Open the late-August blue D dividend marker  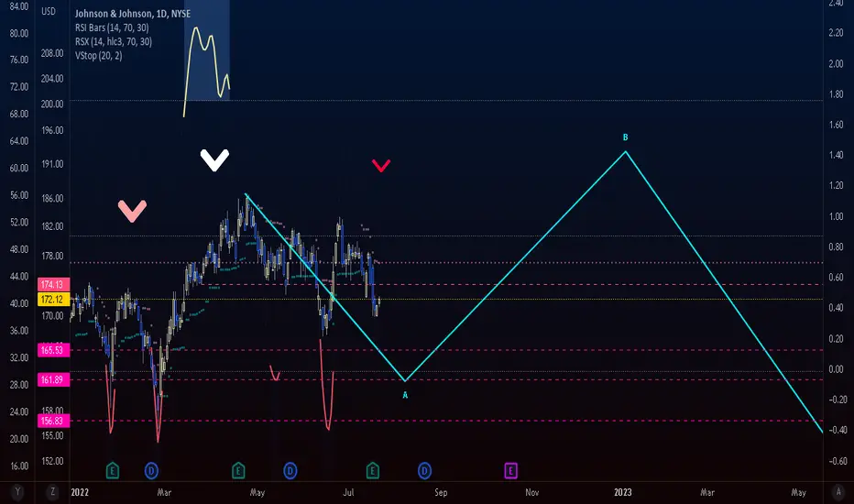point(425,470)
